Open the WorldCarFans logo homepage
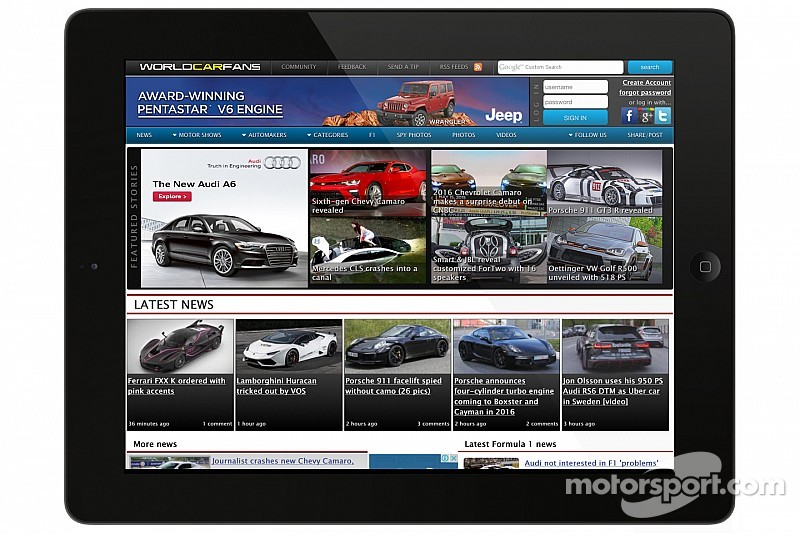 (200, 67)
